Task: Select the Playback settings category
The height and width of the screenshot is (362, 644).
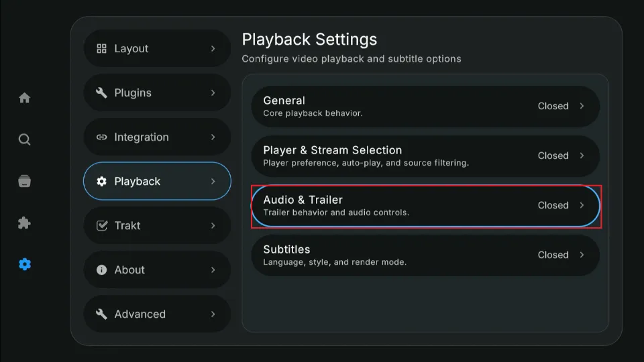Action: click(157, 182)
